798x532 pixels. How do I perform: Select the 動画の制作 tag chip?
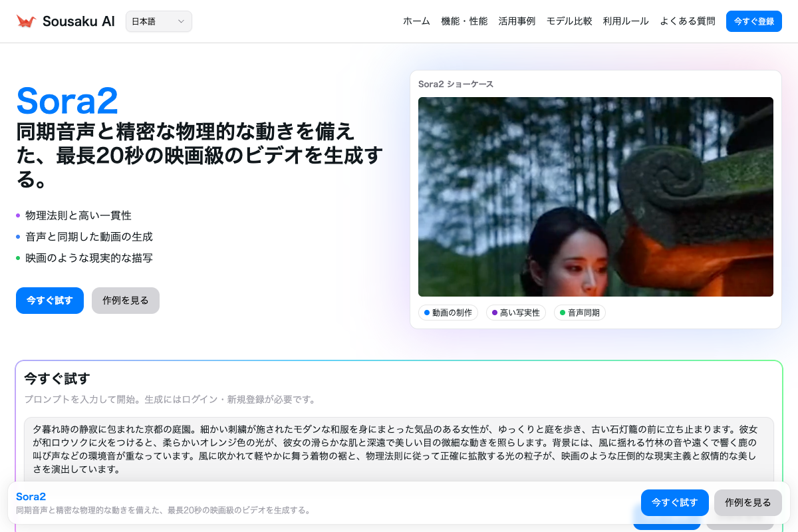point(448,313)
